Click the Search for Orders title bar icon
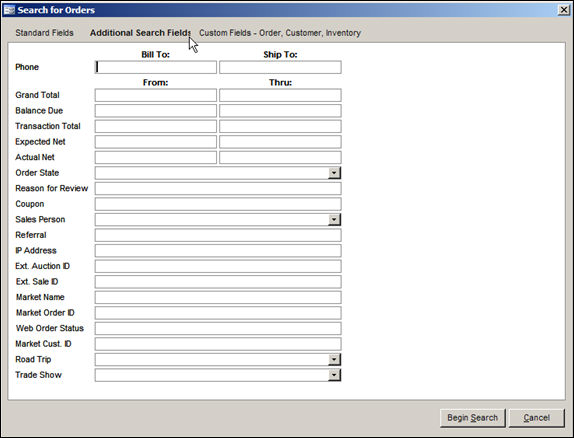The width and height of the screenshot is (574, 438). pos(9,10)
